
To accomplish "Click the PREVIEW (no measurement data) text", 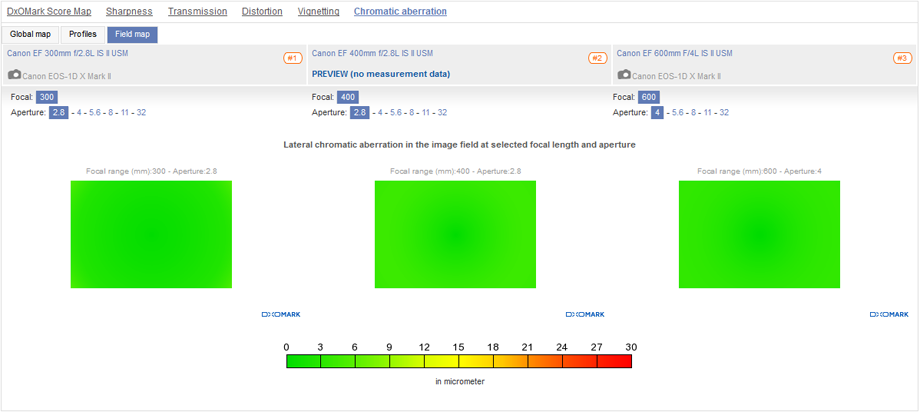I will tap(381, 74).
